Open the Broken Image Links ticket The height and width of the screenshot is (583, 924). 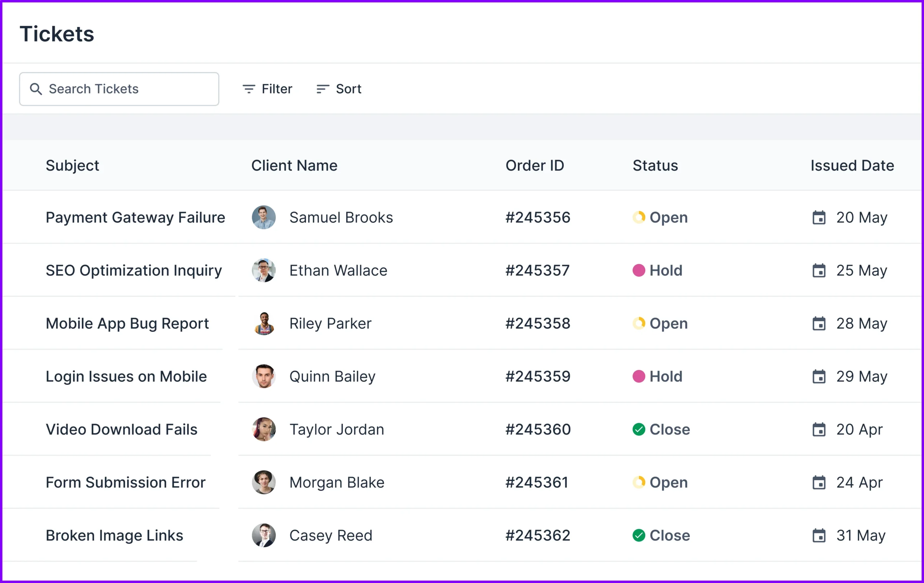point(114,535)
